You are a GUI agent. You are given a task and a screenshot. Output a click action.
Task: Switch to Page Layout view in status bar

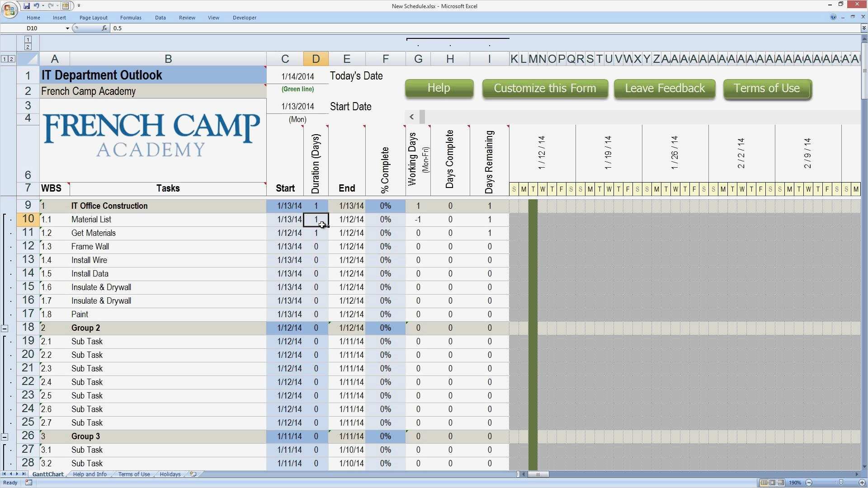[772, 482]
